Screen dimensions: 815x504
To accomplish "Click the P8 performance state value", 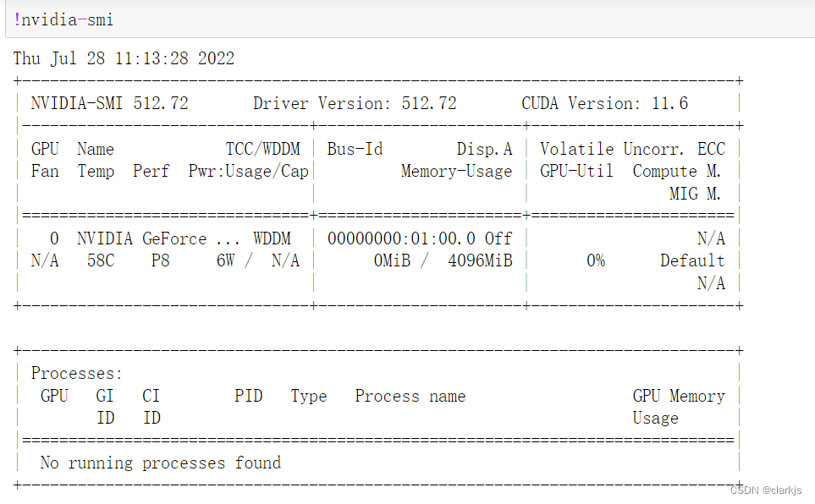I will (x=160, y=260).
